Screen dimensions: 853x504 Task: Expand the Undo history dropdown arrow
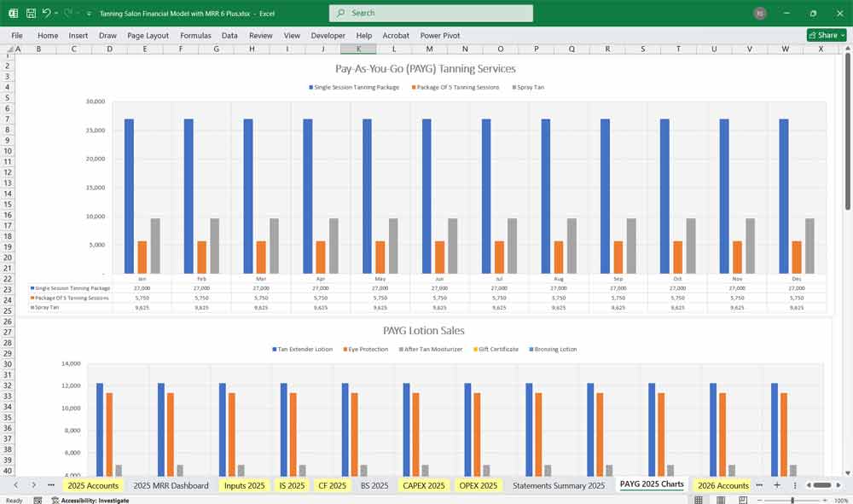point(56,14)
